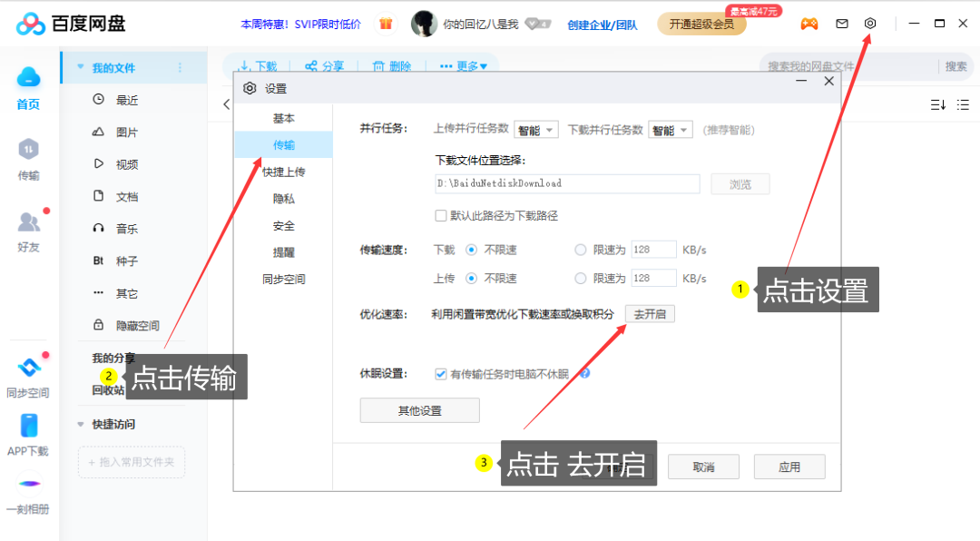Screen dimensions: 980x541
Task: Click the user avatar picture
Action: click(424, 24)
